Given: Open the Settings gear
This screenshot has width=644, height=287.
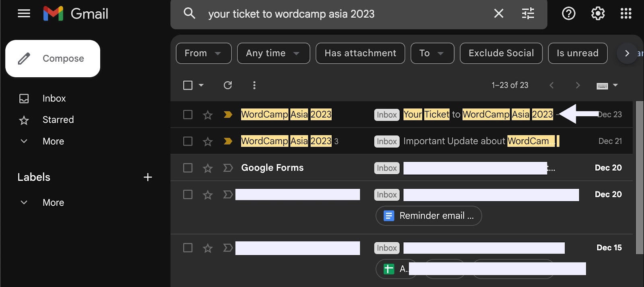Looking at the screenshot, I should (598, 14).
